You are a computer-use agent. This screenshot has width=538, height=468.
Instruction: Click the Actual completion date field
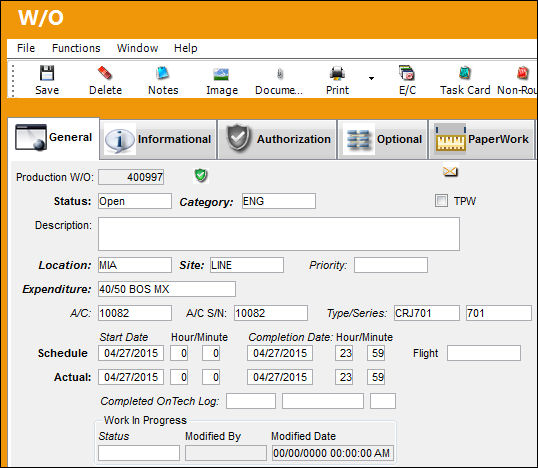click(280, 377)
